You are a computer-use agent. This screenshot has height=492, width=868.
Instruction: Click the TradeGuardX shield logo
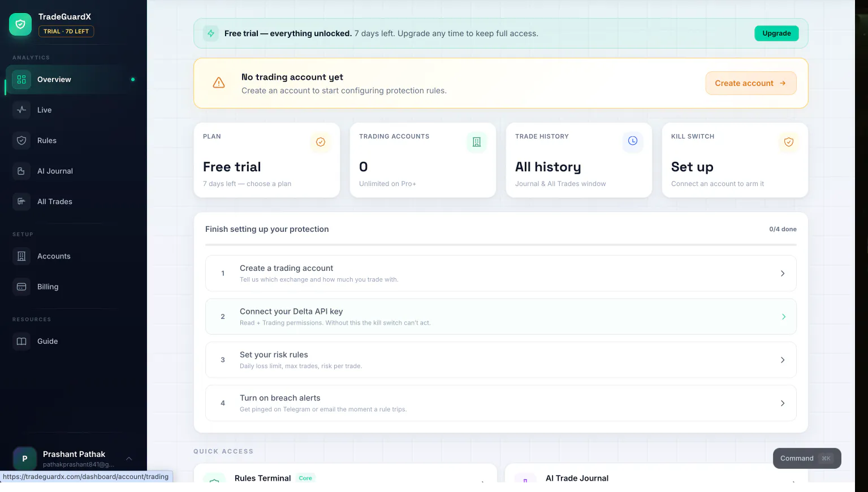tap(20, 24)
